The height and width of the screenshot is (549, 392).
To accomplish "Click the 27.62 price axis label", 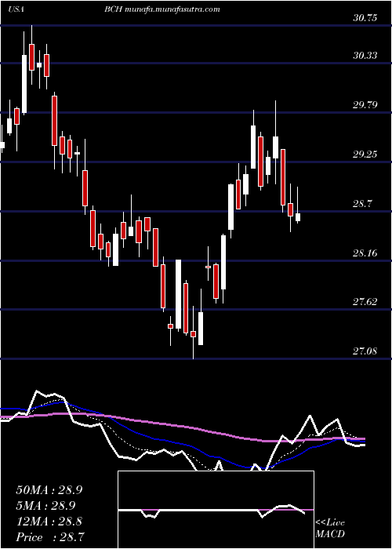I will pyautogui.click(x=365, y=301).
